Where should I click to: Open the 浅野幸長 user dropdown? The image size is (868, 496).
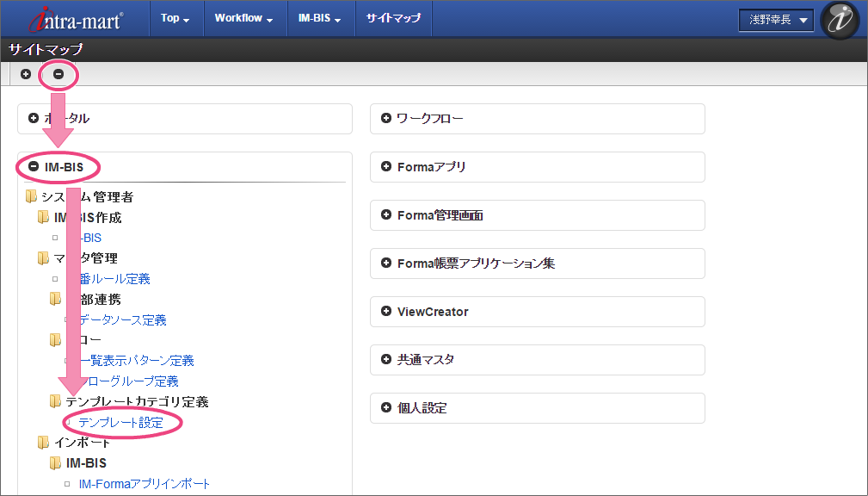[x=776, y=20]
